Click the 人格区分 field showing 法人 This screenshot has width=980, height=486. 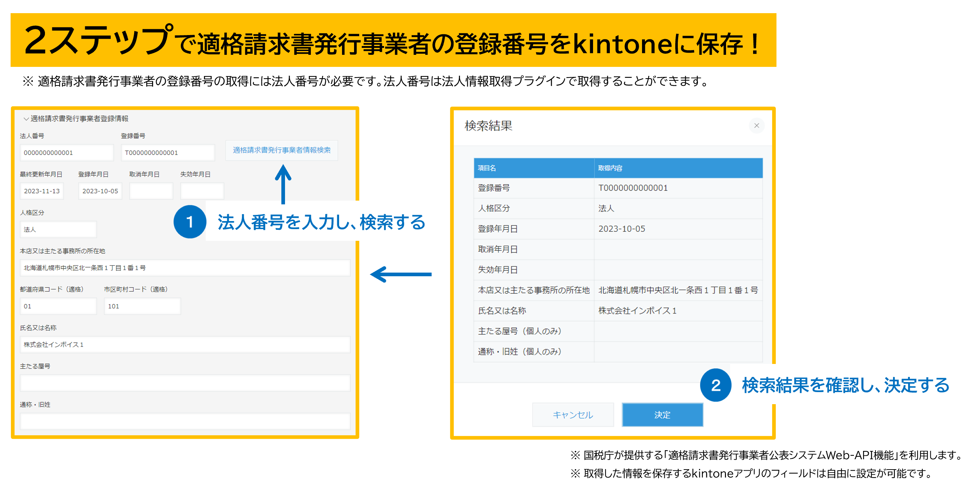click(58, 229)
